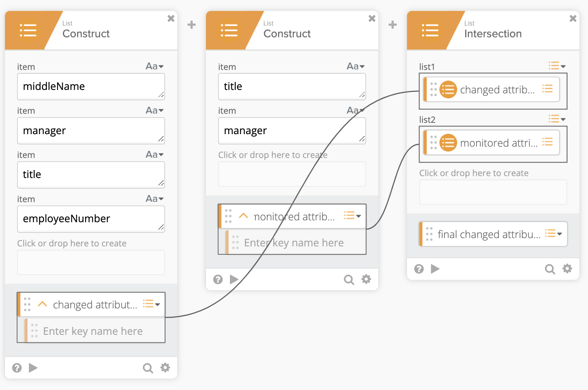Click the plus icon between Construct cards
The width and height of the screenshot is (588, 390).
[x=192, y=25]
